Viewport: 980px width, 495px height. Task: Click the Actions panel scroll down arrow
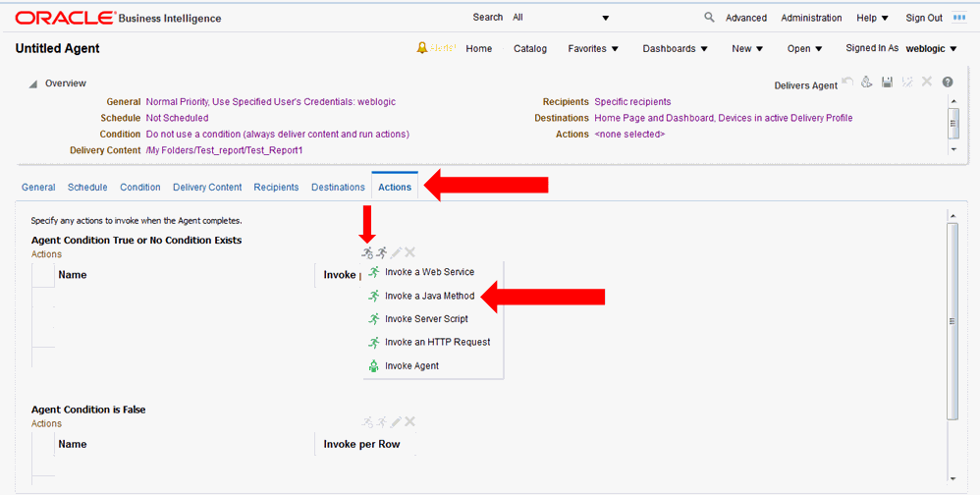coord(953,478)
